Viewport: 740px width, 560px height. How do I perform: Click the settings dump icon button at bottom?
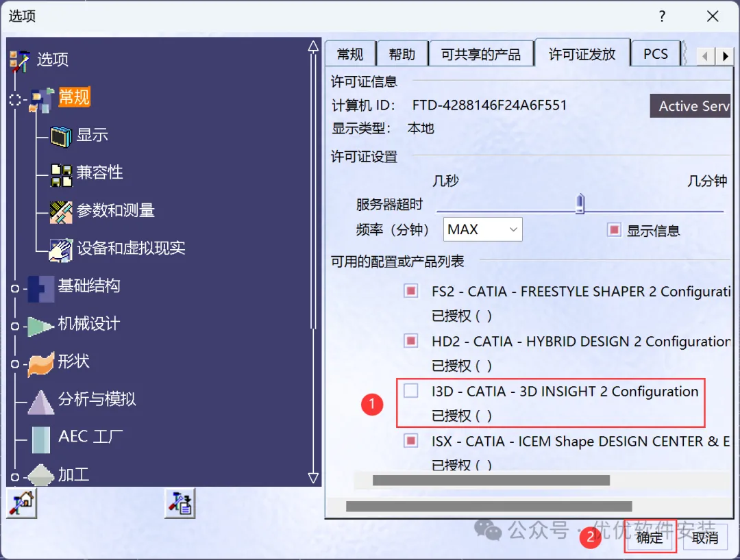click(x=180, y=503)
